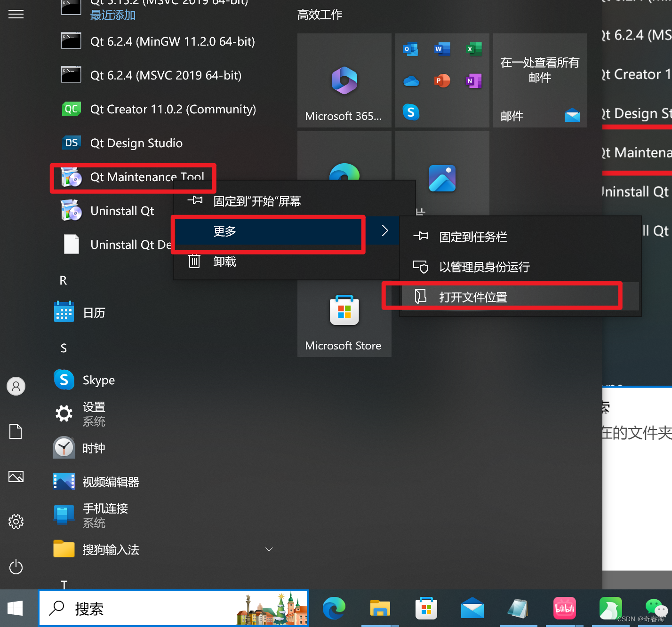Image resolution: width=672 pixels, height=627 pixels.
Task: Click the Excel icon in Office tile
Action: point(474,49)
